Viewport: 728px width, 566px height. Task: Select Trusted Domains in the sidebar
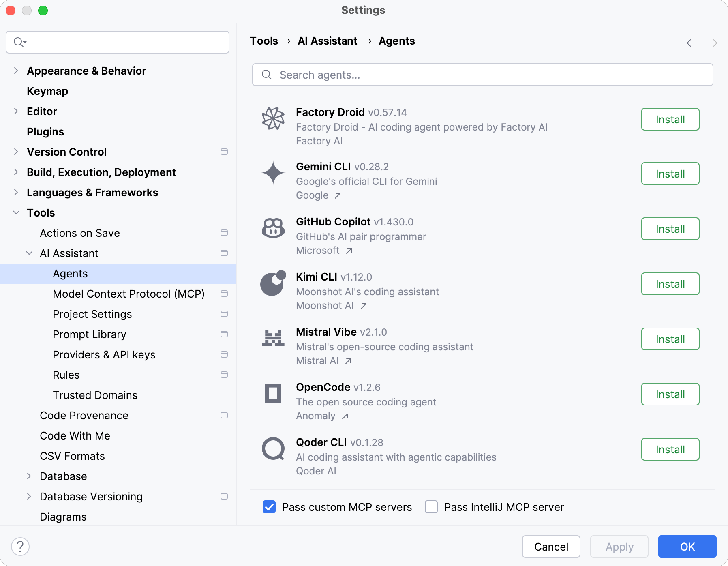(95, 395)
